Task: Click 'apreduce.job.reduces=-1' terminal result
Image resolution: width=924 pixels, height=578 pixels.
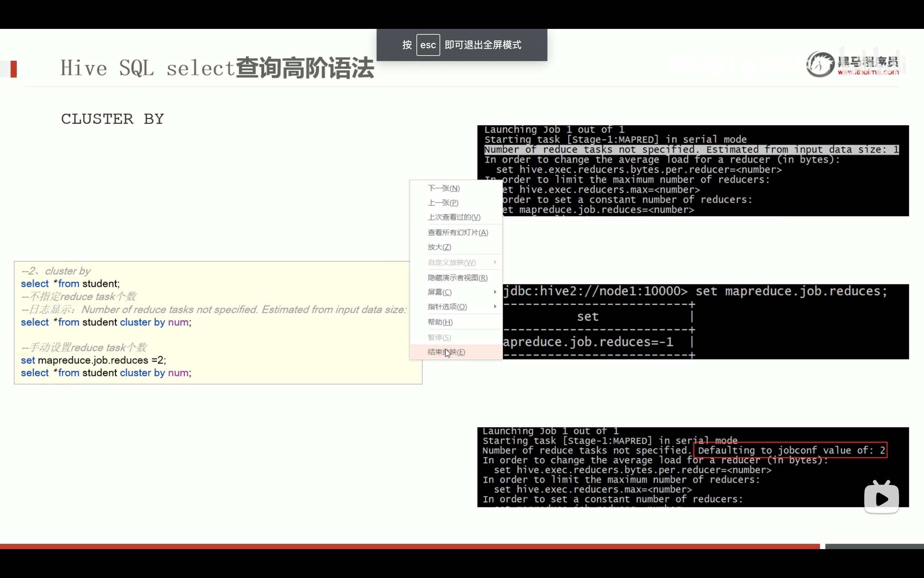Action: click(588, 342)
